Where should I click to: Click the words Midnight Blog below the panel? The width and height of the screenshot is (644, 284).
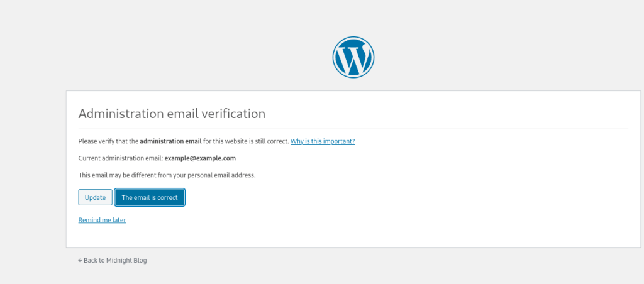(128, 260)
